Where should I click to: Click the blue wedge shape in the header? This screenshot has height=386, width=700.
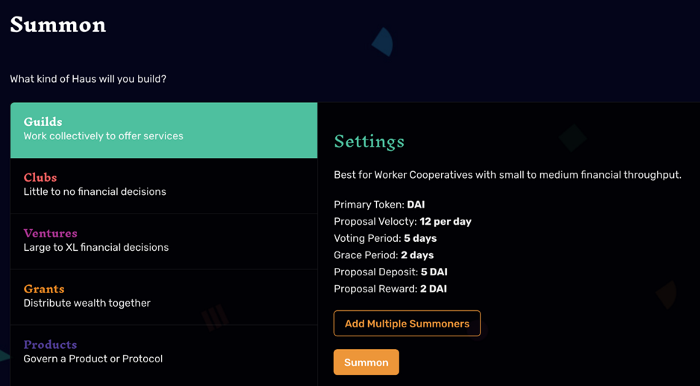(383, 42)
